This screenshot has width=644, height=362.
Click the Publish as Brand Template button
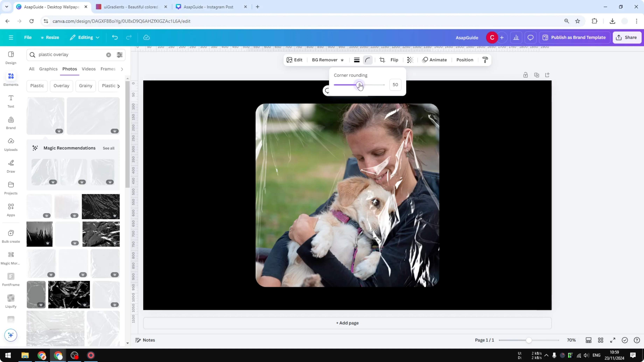point(574,37)
